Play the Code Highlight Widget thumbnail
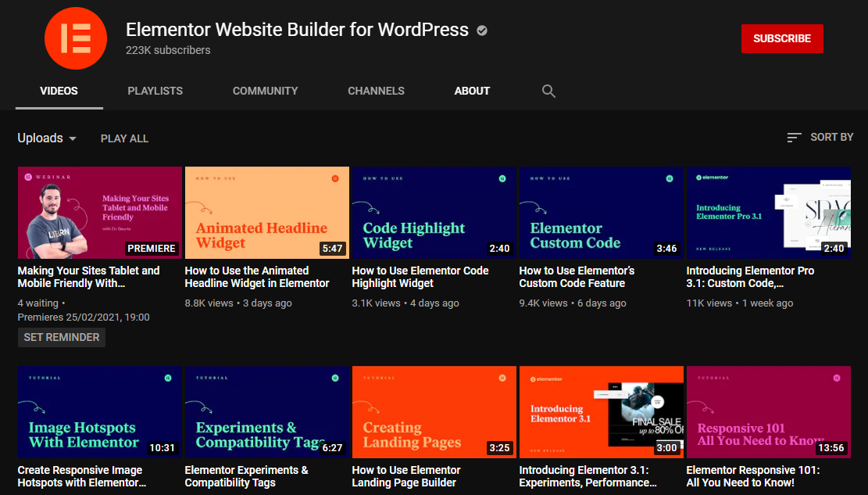 (434, 213)
